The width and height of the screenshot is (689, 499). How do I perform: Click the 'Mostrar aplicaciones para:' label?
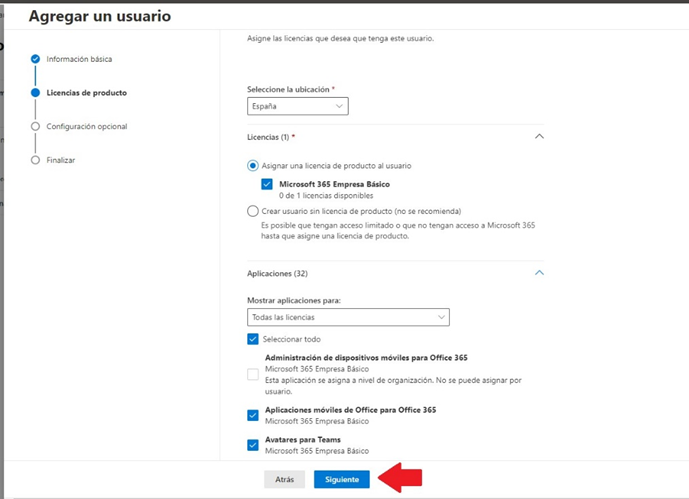(x=294, y=300)
